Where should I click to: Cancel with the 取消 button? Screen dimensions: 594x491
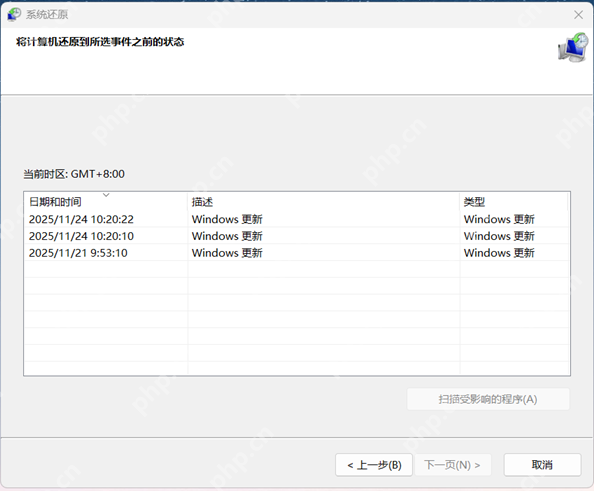coord(542,465)
